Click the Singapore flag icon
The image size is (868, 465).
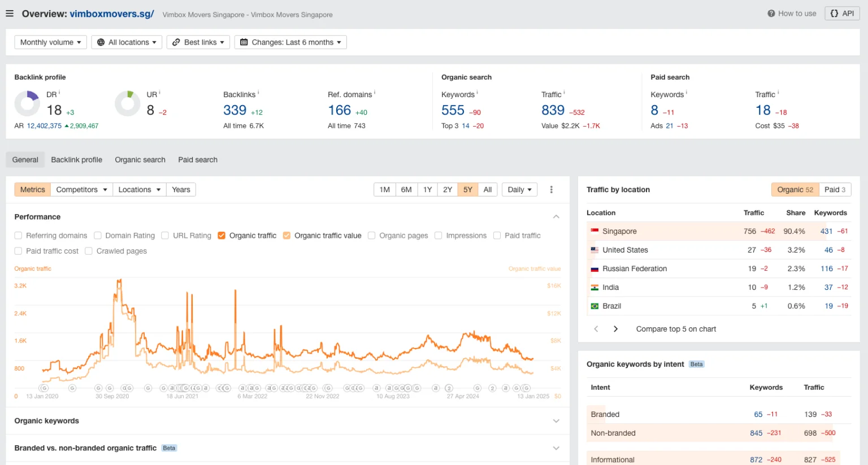tap(594, 231)
